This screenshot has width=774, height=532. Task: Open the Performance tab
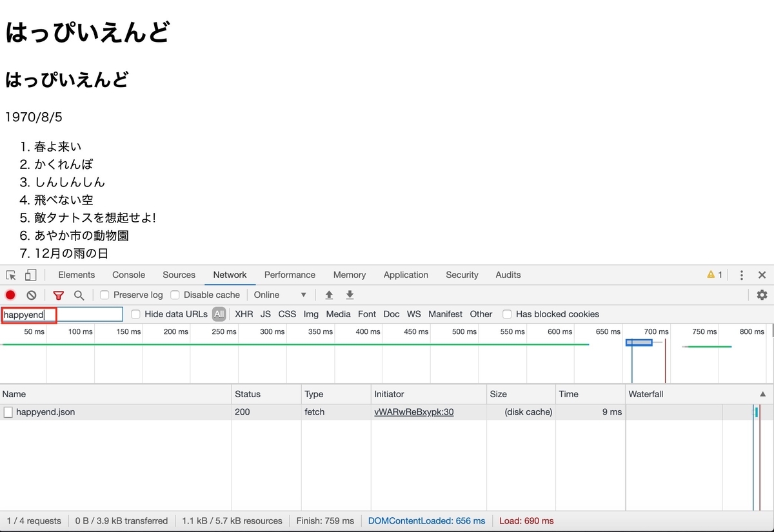click(x=290, y=275)
